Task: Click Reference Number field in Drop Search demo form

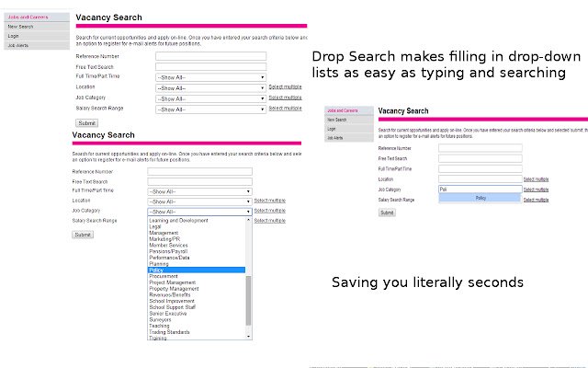Action: click(480, 148)
